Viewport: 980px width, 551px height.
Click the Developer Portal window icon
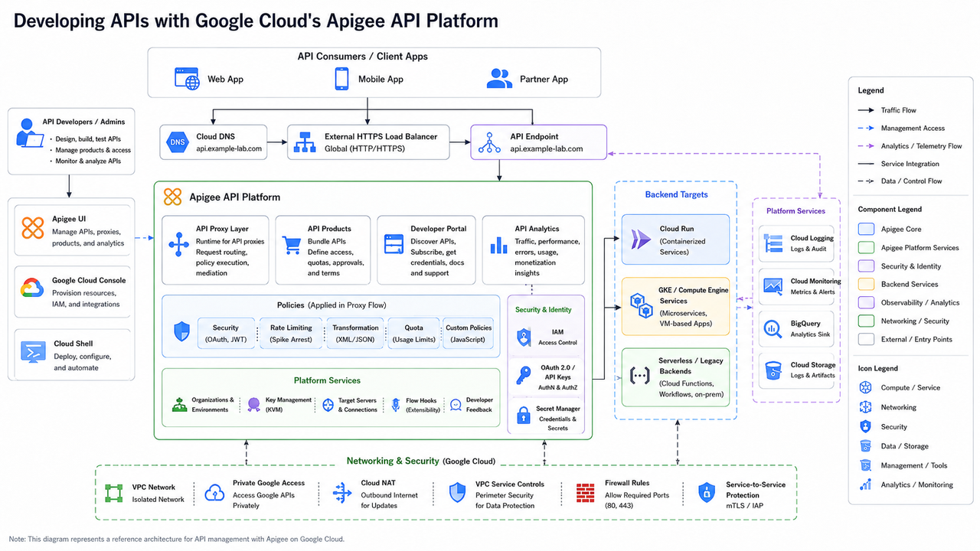click(395, 245)
